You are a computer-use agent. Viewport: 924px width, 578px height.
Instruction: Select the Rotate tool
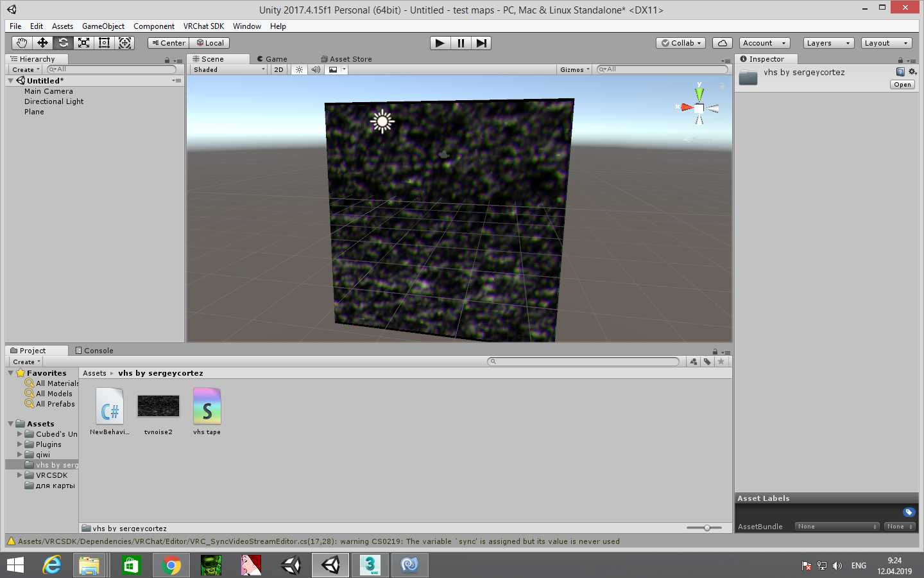coord(63,43)
